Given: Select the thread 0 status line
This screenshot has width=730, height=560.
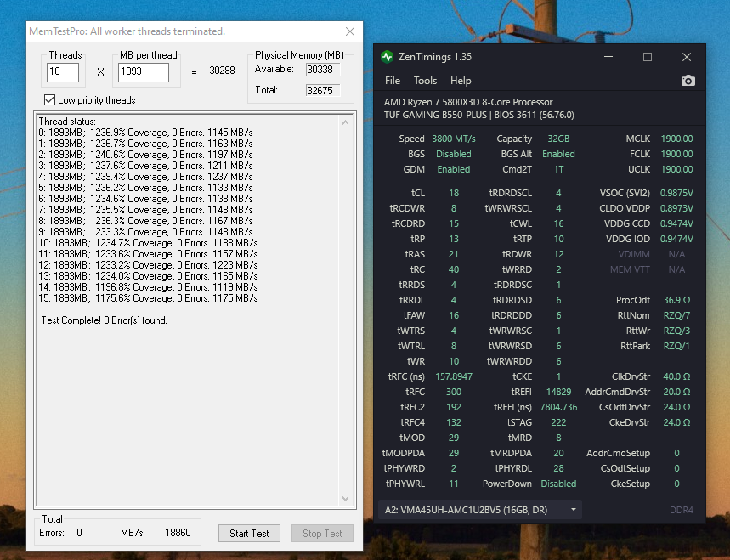Looking at the screenshot, I should (145, 133).
